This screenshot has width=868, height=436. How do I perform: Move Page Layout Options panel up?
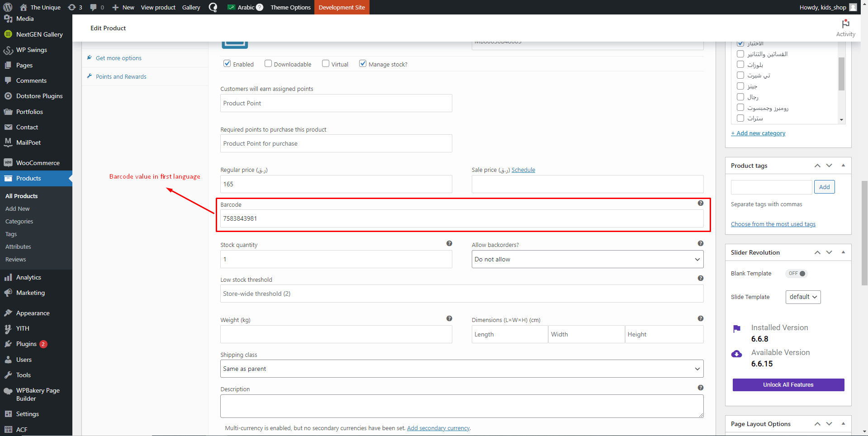point(817,424)
